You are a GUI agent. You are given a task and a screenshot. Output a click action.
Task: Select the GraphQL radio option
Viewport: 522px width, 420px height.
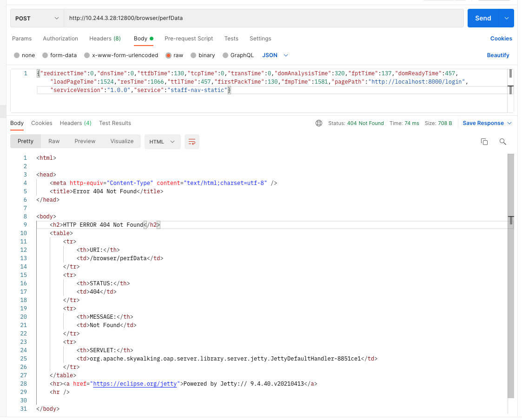coord(225,55)
